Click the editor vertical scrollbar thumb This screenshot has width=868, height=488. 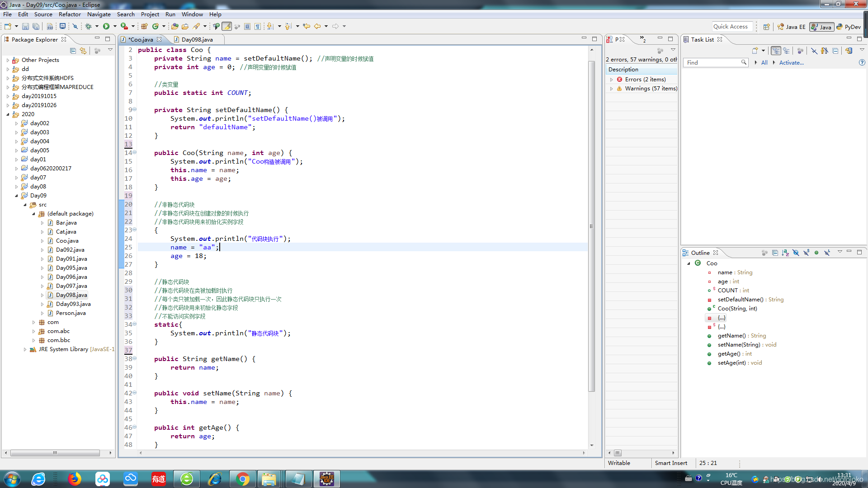pyautogui.click(x=591, y=226)
